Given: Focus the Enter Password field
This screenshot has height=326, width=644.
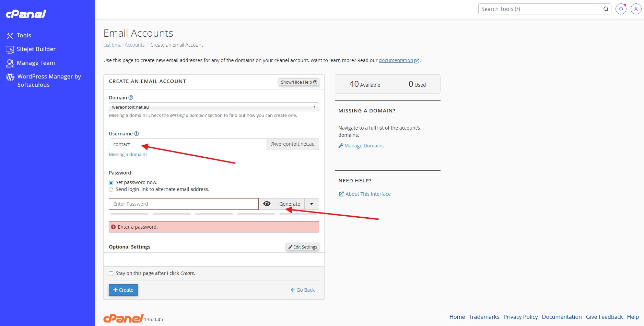Looking at the screenshot, I should pos(184,204).
